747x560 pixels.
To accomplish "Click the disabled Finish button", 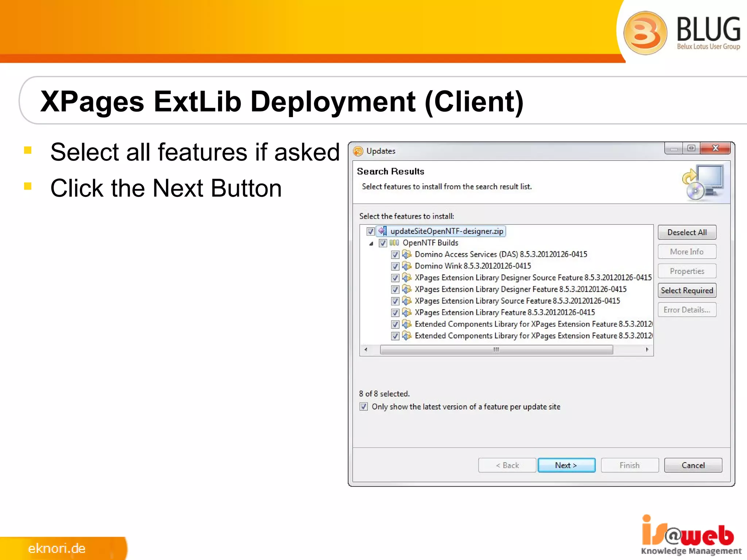I will (630, 465).
